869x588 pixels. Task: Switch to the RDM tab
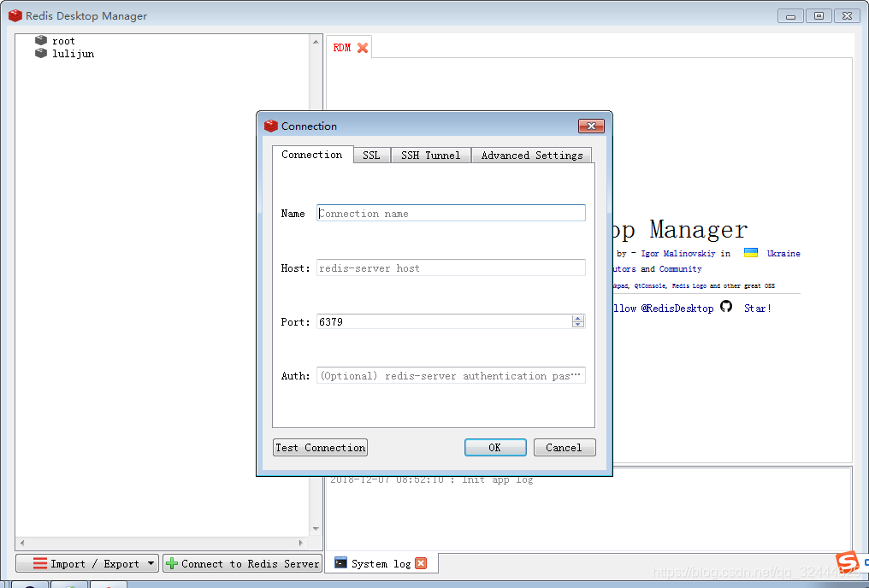pyautogui.click(x=342, y=48)
